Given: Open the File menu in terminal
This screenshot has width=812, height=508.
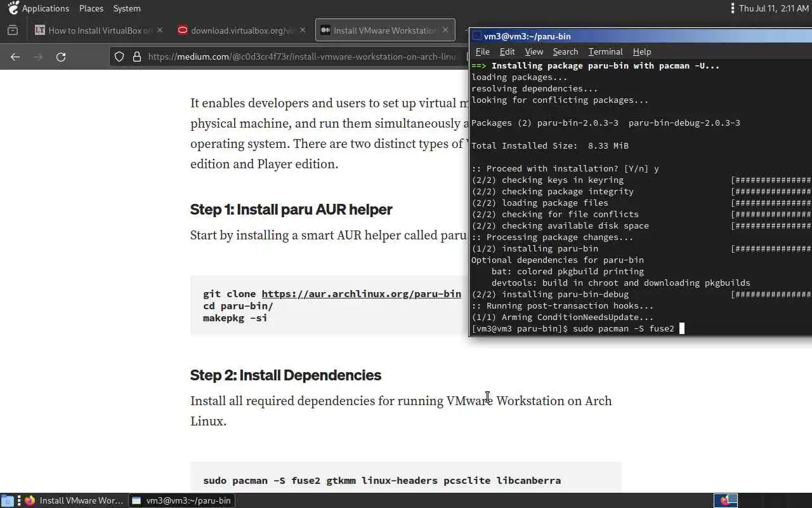Looking at the screenshot, I should point(482,51).
